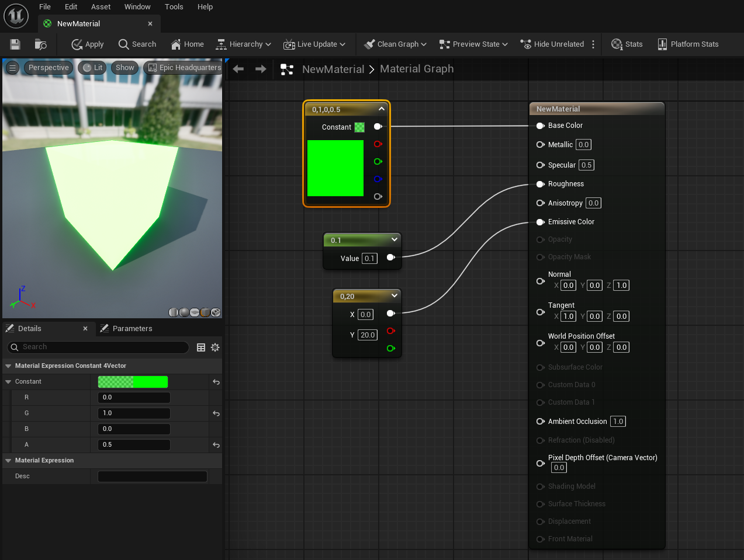
Task: Open the Asset menu
Action: pyautogui.click(x=101, y=7)
